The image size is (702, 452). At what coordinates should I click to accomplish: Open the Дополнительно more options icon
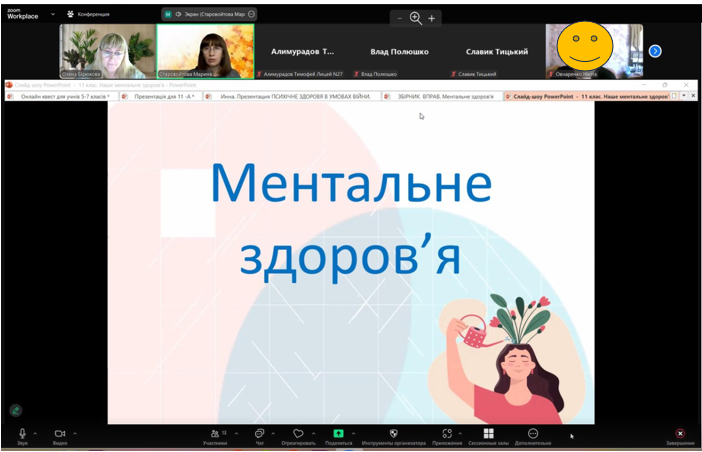pyautogui.click(x=533, y=433)
